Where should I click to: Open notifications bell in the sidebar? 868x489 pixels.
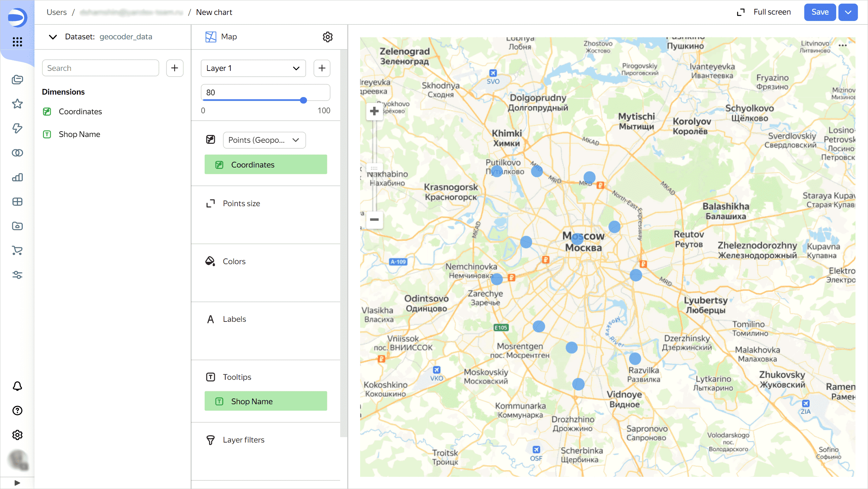pos(17,386)
